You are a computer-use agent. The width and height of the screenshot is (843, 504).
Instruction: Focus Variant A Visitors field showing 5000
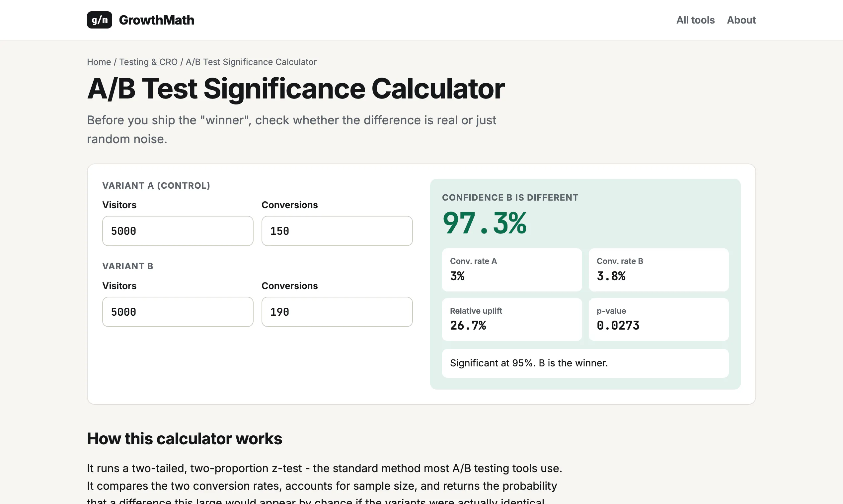[x=178, y=231]
